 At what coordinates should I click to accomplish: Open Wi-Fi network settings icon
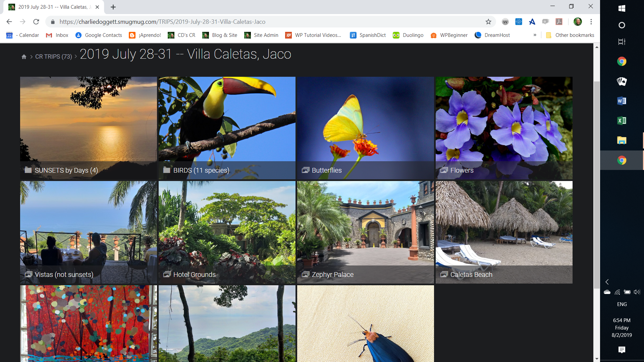(x=617, y=292)
